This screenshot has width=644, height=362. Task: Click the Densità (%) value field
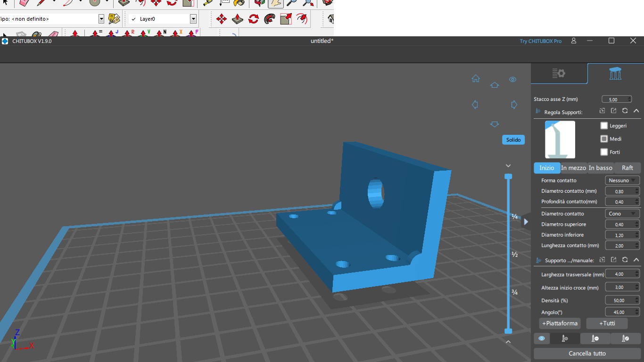click(622, 300)
